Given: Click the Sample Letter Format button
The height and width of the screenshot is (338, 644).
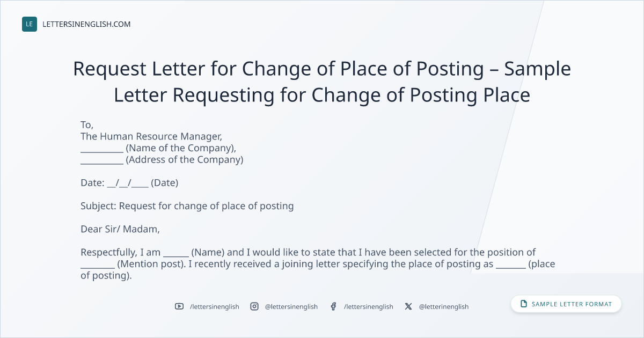Looking at the screenshot, I should click(566, 304).
